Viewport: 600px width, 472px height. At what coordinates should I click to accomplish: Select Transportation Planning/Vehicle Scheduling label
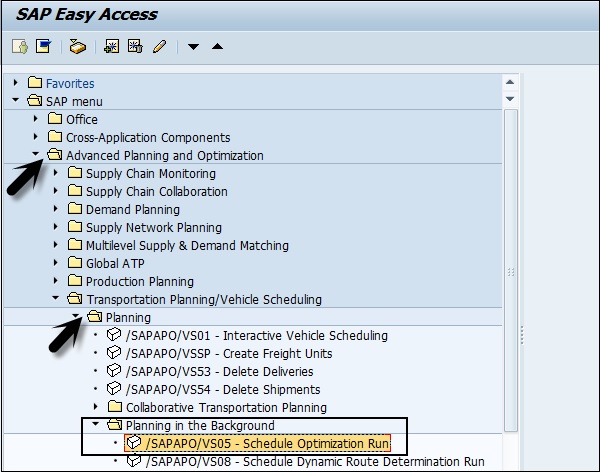204,299
